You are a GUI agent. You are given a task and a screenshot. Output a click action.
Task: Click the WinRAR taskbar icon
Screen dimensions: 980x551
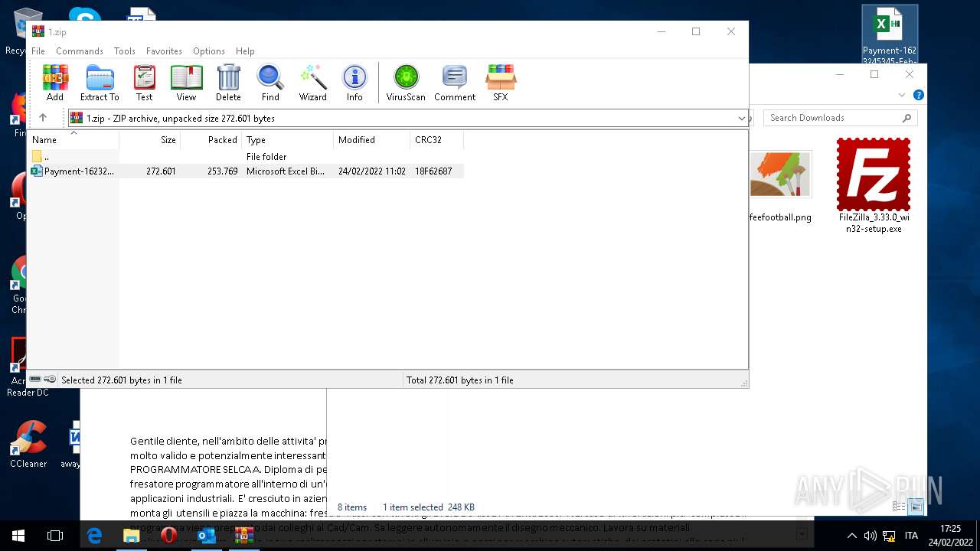[244, 536]
